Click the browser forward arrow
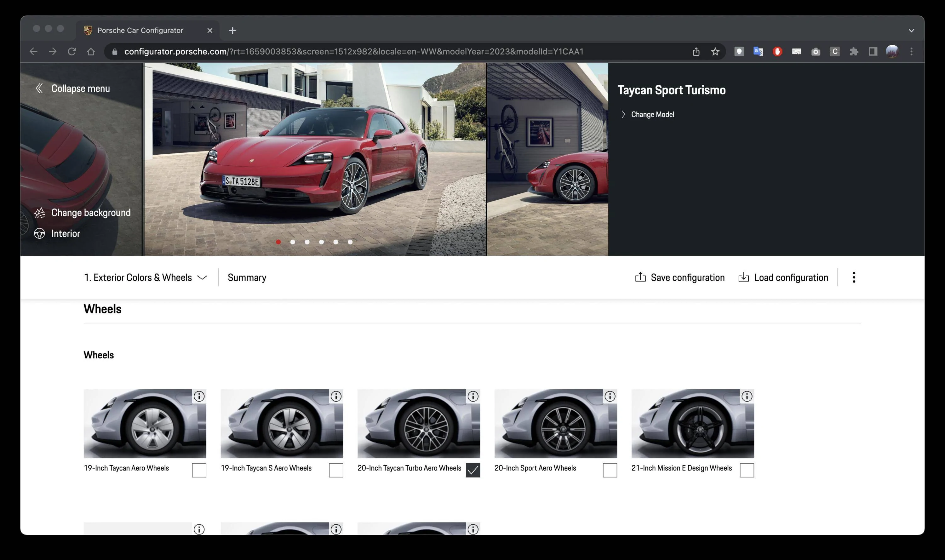 [53, 51]
